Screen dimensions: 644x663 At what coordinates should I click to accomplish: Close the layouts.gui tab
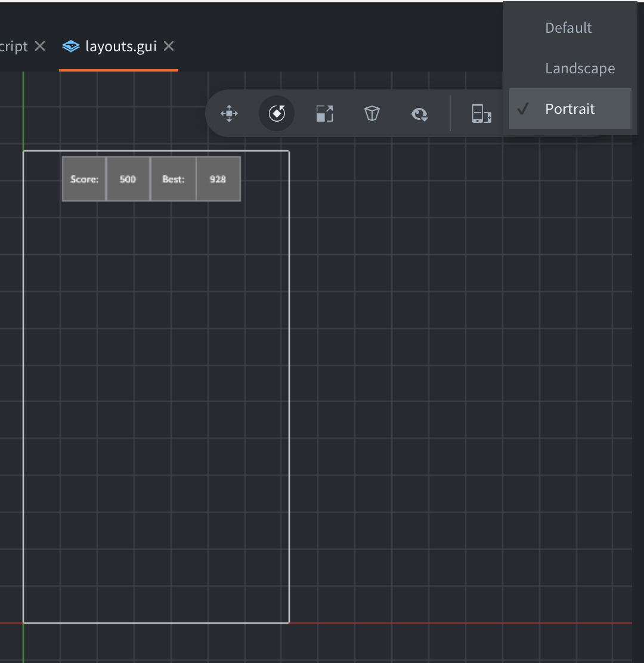point(169,46)
